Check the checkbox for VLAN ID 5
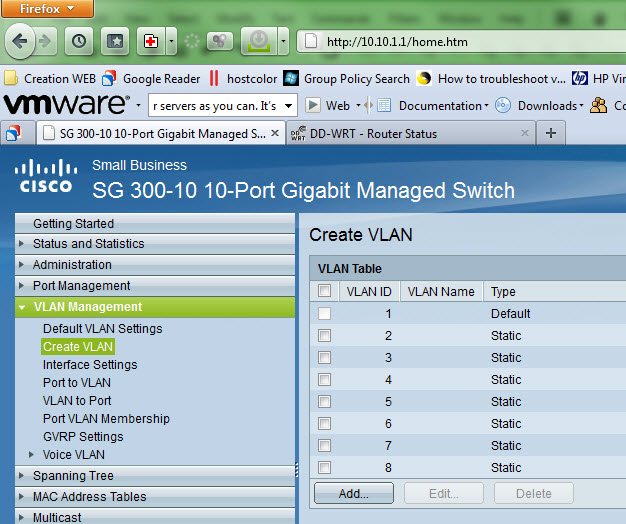Image resolution: width=626 pixels, height=524 pixels. pos(325,401)
